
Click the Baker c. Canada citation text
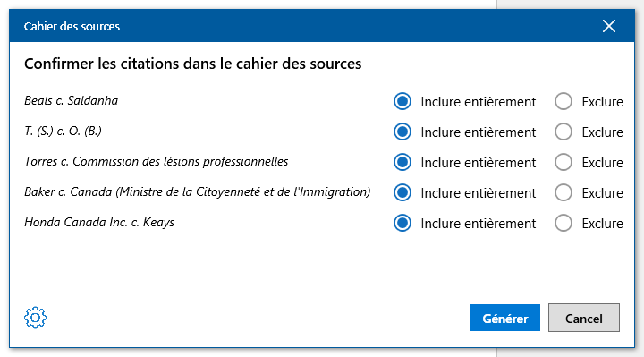coord(198,191)
